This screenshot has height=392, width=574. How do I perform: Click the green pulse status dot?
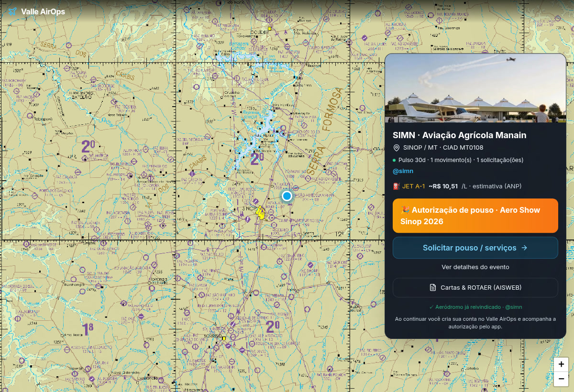pos(394,160)
